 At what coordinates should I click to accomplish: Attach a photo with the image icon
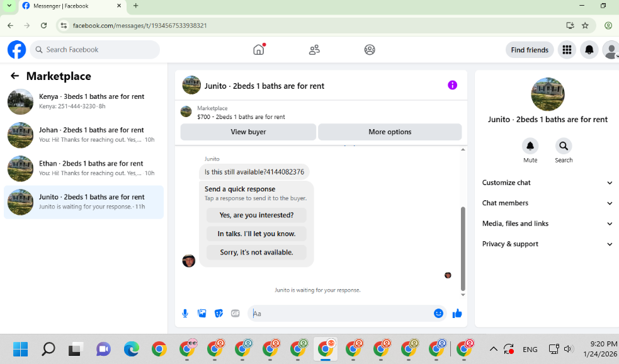202,314
